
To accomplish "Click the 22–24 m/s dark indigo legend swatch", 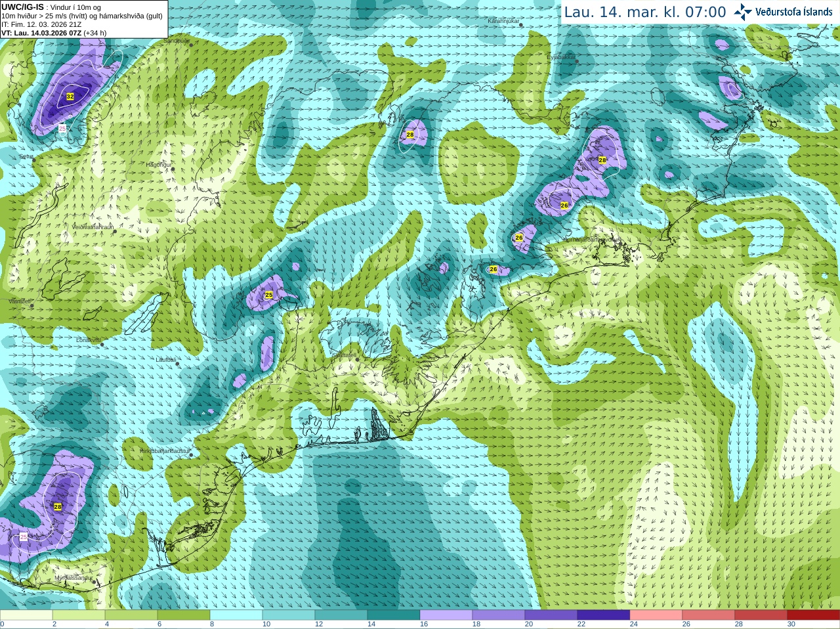I will 604,615.
